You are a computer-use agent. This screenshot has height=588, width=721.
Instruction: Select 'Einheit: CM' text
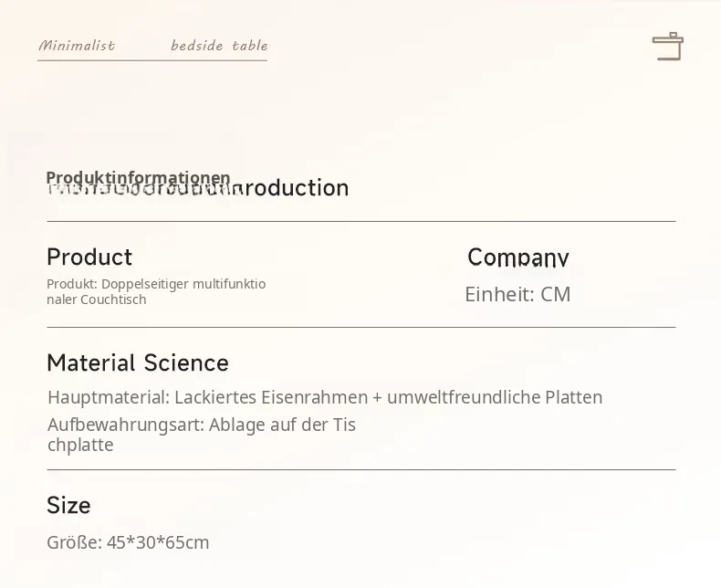pyautogui.click(x=517, y=295)
